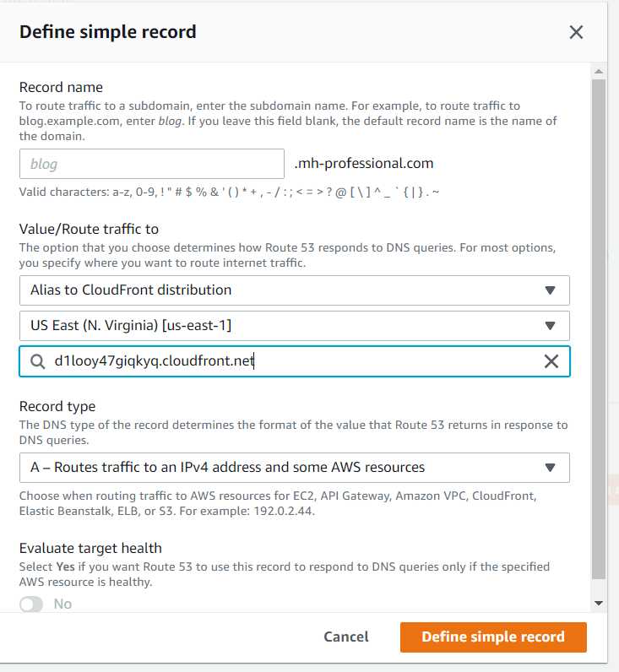Confirm with Define simple record button
This screenshot has height=672, width=619.
pyautogui.click(x=493, y=637)
